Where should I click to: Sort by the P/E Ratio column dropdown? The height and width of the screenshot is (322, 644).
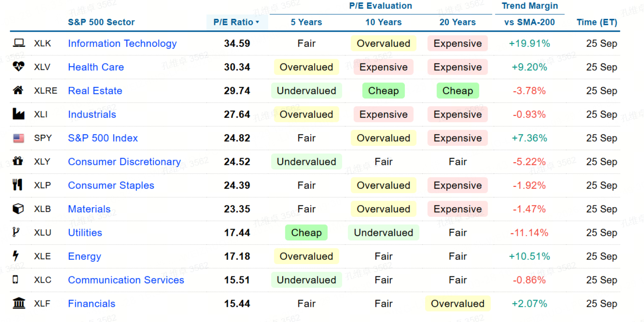[x=237, y=22]
